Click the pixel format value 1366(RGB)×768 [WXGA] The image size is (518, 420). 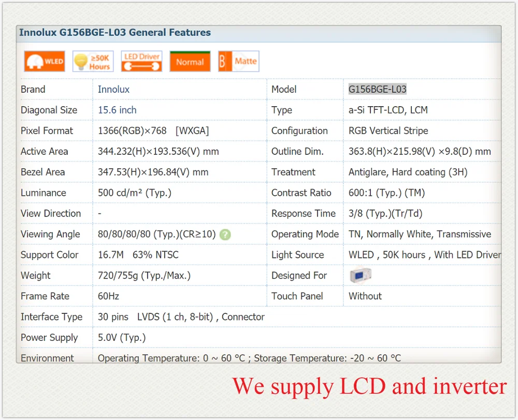pyautogui.click(x=153, y=131)
